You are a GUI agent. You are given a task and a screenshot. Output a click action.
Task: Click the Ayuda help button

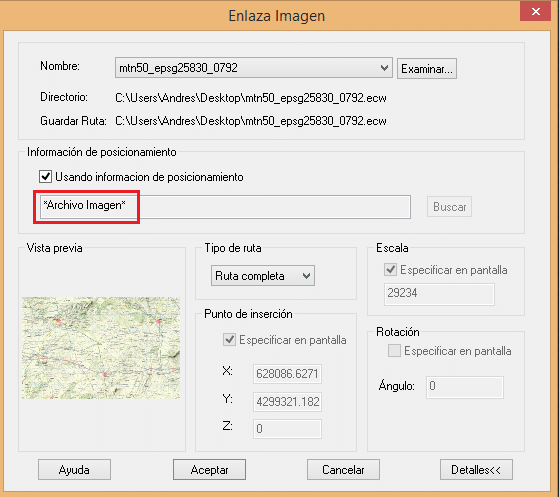75,470
